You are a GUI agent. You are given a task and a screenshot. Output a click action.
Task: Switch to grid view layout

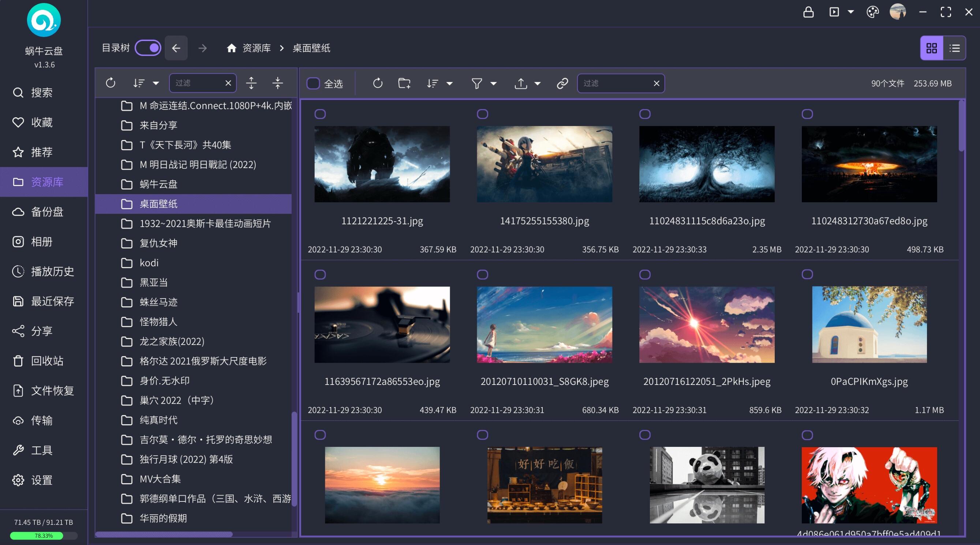[931, 48]
